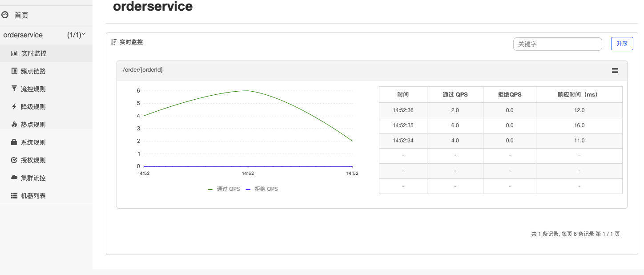Click the orderservice page heading

[153, 6]
